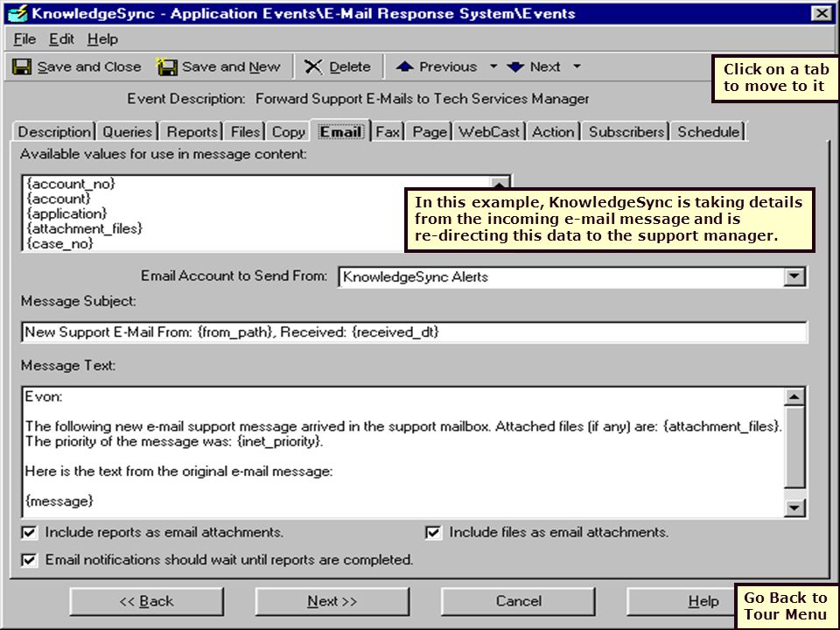This screenshot has height=630, width=840.
Task: Open the Help menu
Action: 103,39
